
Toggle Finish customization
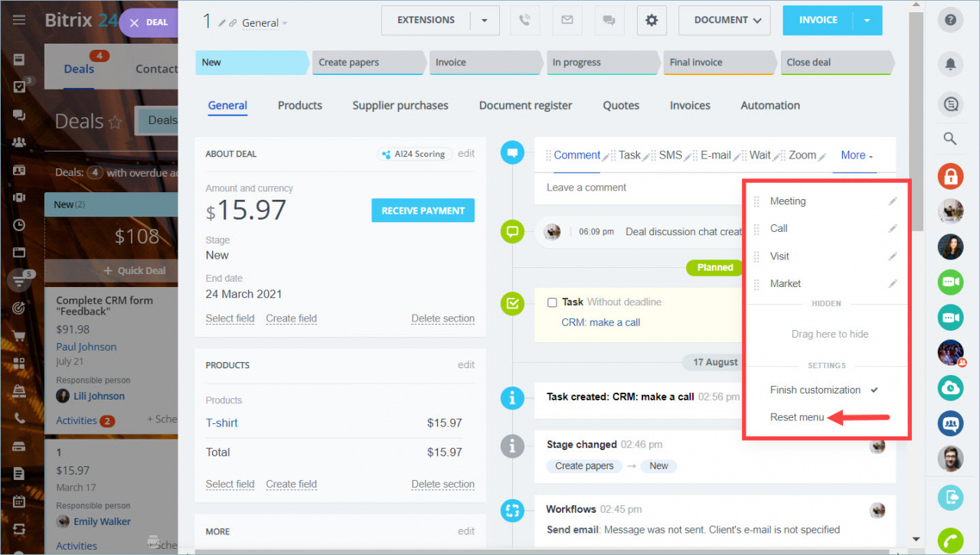[x=824, y=390]
